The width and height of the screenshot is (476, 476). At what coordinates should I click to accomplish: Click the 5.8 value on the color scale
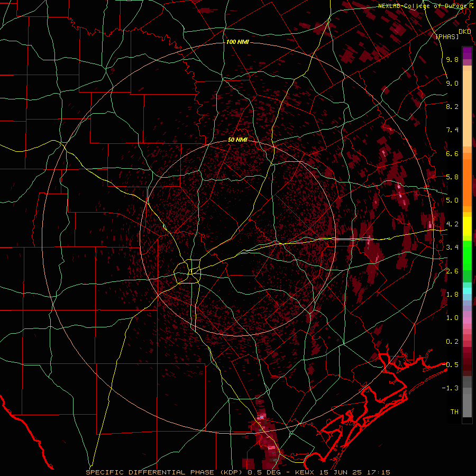[452, 177]
